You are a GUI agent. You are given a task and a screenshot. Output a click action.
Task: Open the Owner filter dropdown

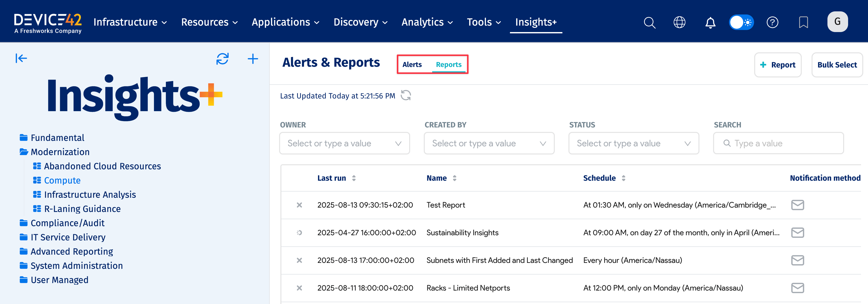tap(344, 143)
